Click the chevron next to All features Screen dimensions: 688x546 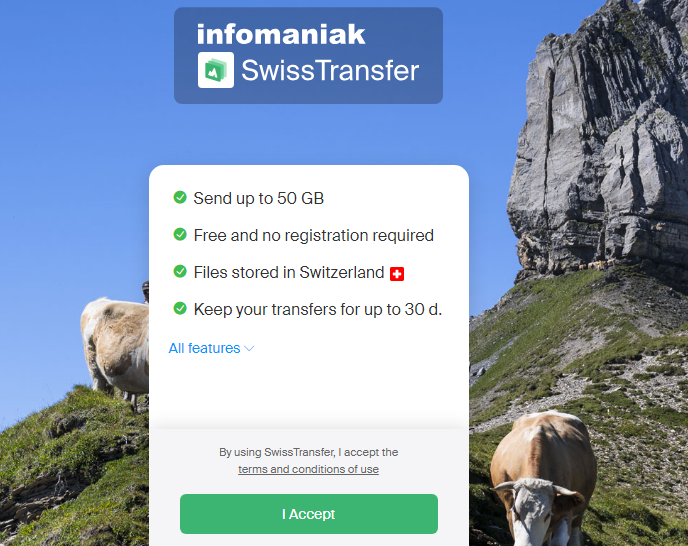point(249,348)
